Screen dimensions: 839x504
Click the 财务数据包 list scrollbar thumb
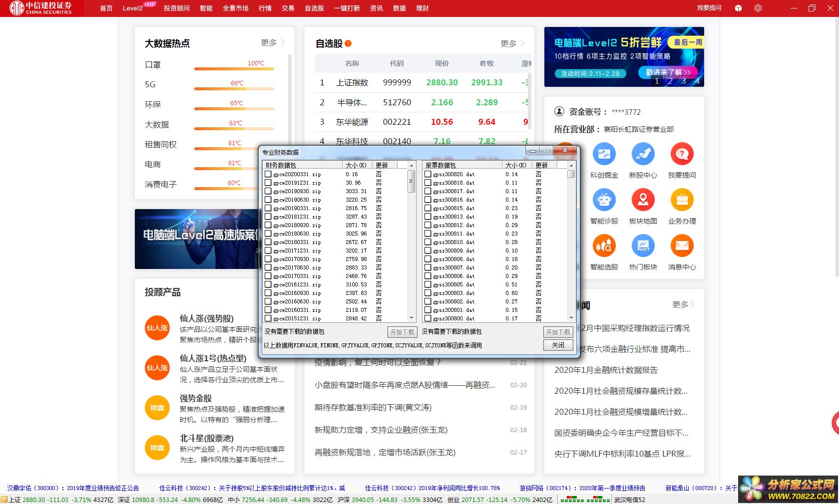coord(412,182)
